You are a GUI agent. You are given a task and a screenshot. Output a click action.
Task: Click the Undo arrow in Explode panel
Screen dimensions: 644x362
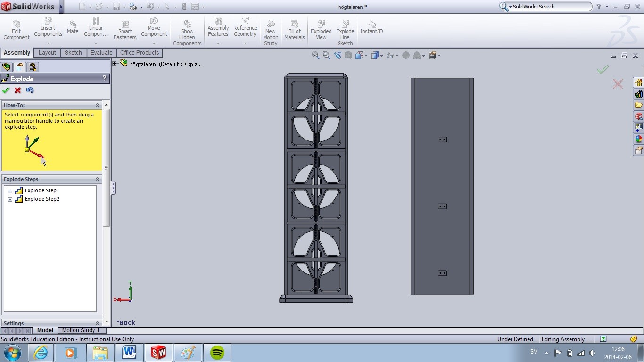coord(30,90)
